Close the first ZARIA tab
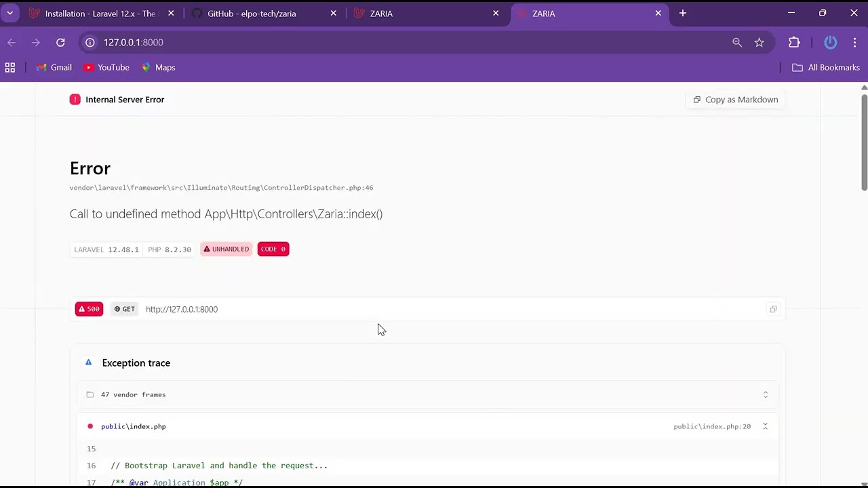 point(496,13)
